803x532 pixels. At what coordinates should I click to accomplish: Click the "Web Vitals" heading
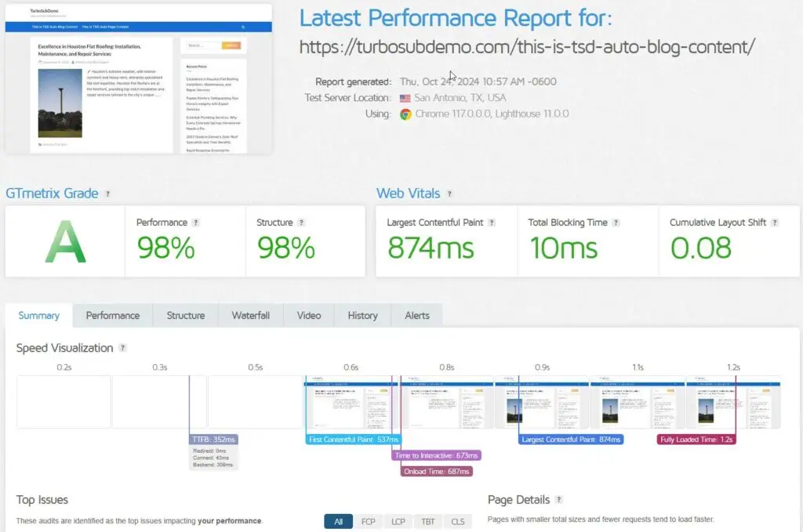coord(408,194)
